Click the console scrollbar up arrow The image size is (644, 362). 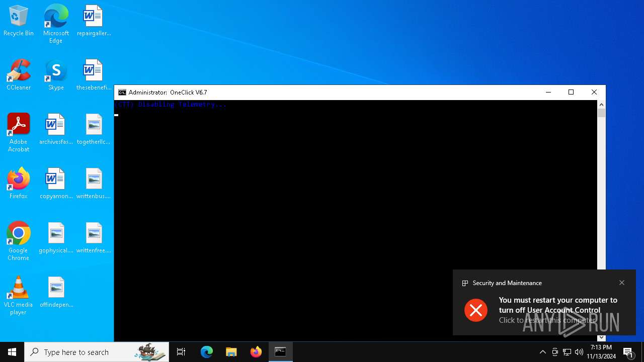[x=601, y=105]
